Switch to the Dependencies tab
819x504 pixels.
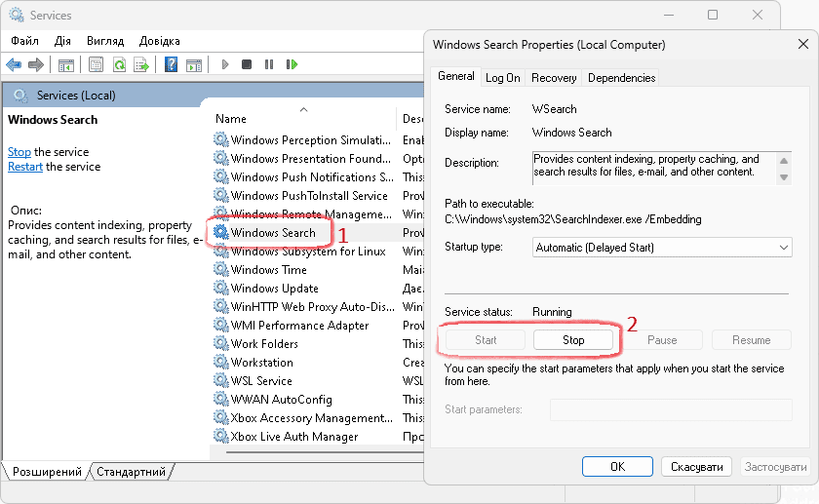[x=621, y=78]
